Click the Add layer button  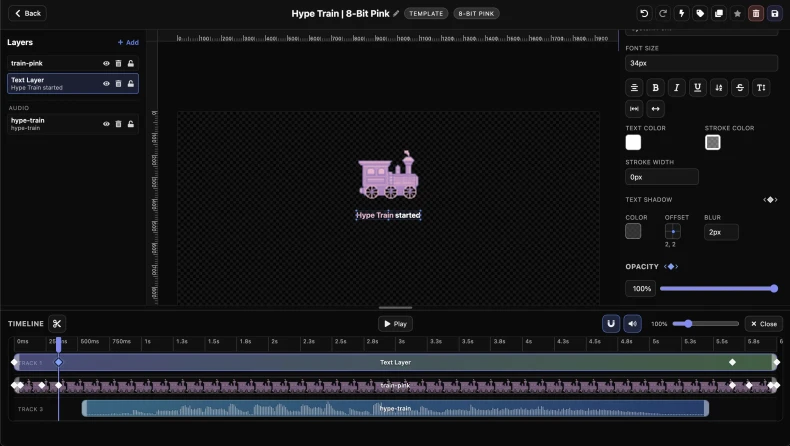tap(128, 42)
